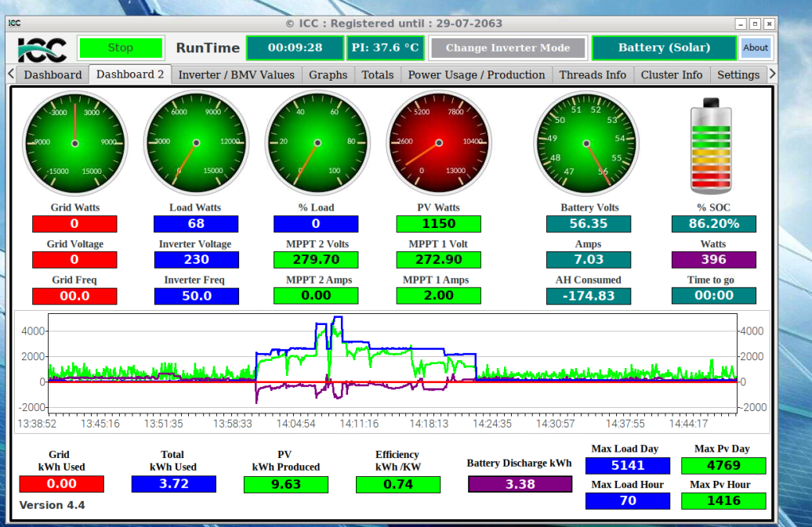Click the % Load gauge dial
The image size is (812, 527).
point(317,143)
